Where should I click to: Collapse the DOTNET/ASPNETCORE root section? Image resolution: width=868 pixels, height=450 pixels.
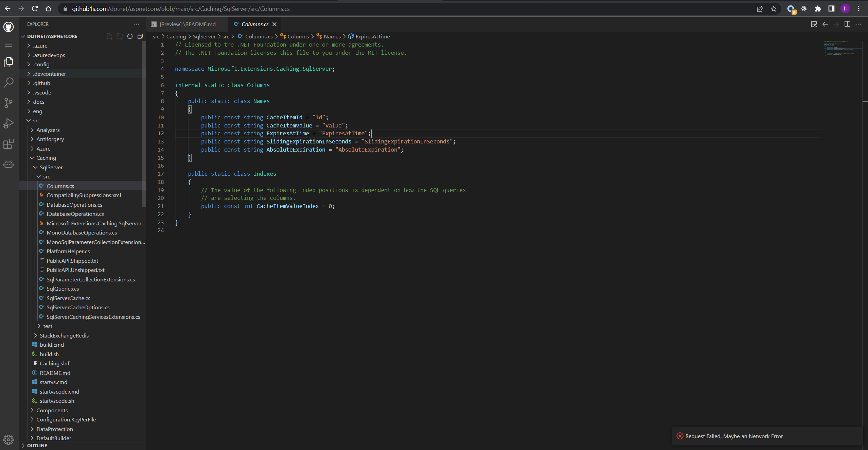[52, 36]
